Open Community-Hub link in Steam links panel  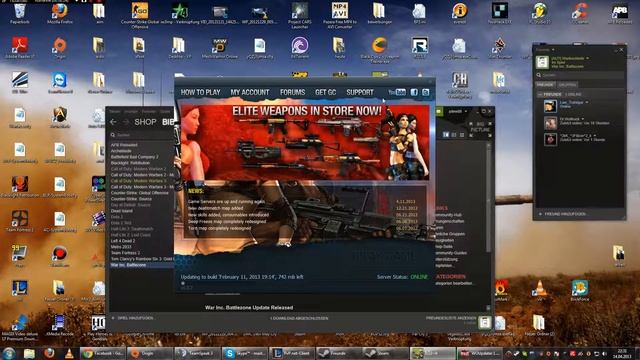coord(448,215)
